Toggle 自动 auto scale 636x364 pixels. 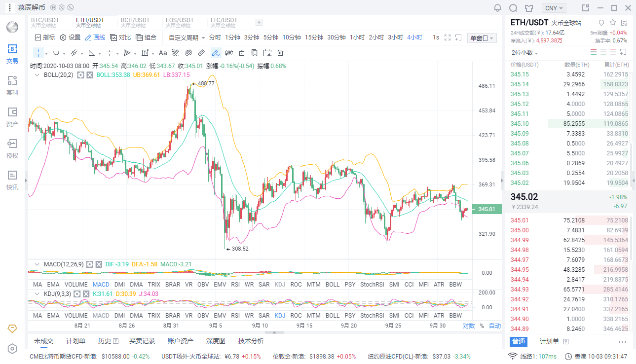pyautogui.click(x=495, y=326)
